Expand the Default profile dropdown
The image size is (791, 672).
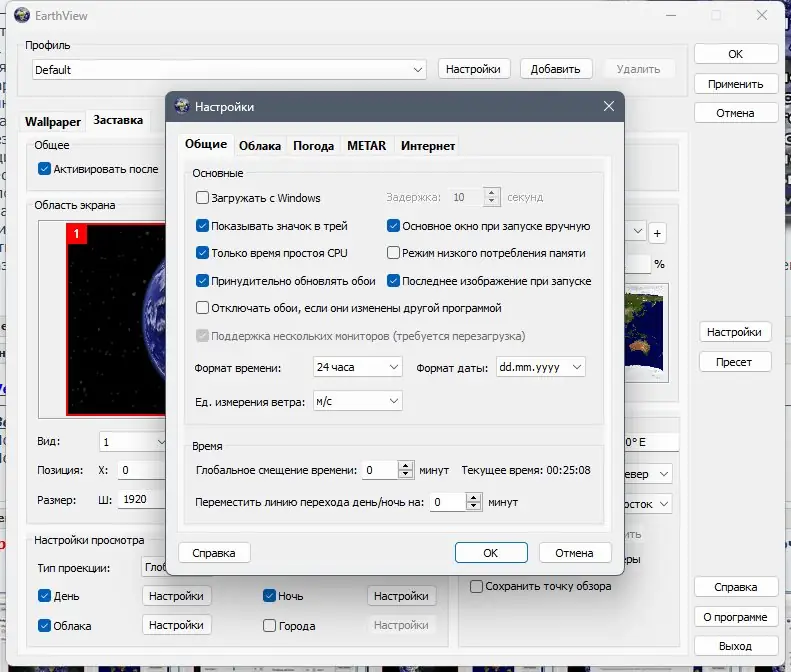[x=230, y=70]
